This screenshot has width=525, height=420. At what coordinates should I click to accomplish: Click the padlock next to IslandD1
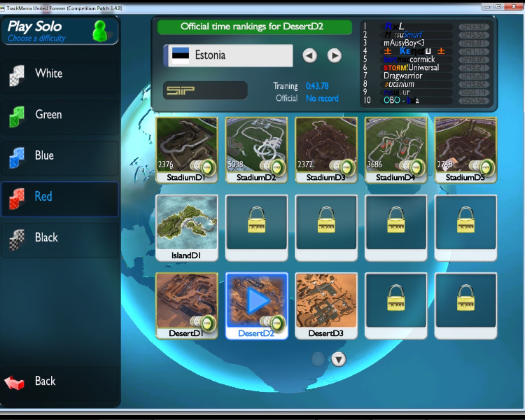point(256,222)
